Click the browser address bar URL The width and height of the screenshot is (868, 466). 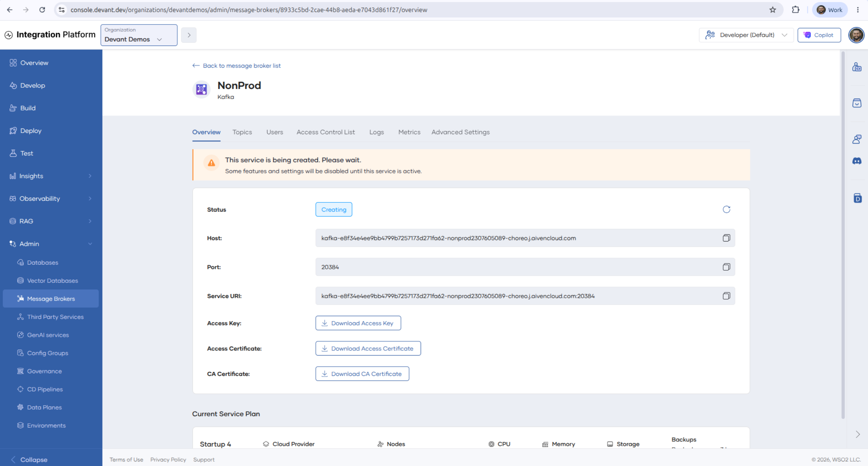[x=249, y=10]
